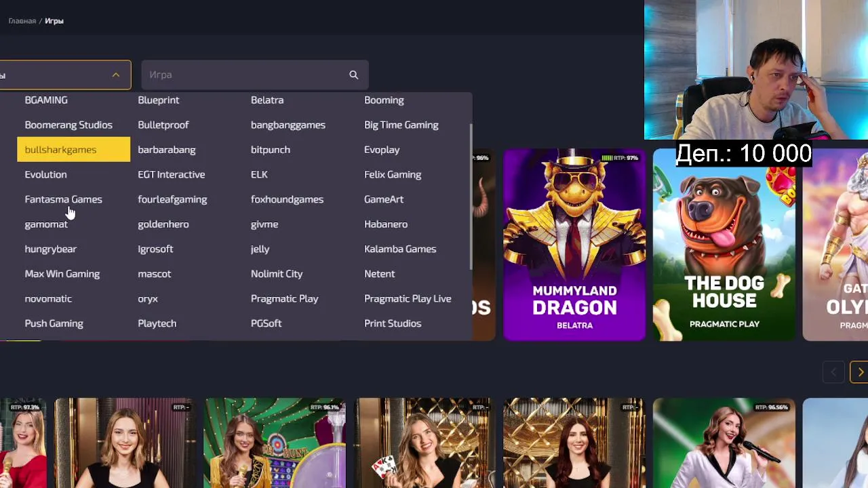Choose Push Gaming provider

point(54,323)
